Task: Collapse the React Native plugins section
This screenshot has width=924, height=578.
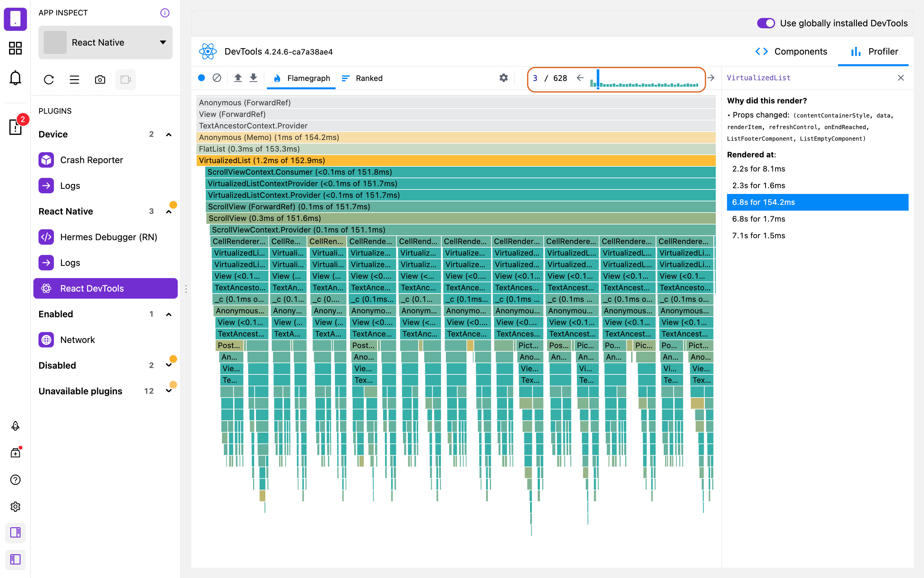Action: click(x=168, y=212)
